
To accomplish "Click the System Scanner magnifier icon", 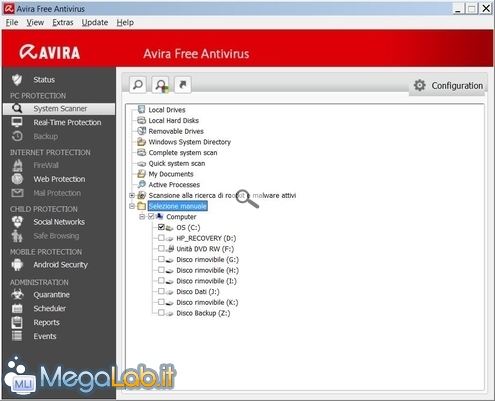I will [17, 109].
